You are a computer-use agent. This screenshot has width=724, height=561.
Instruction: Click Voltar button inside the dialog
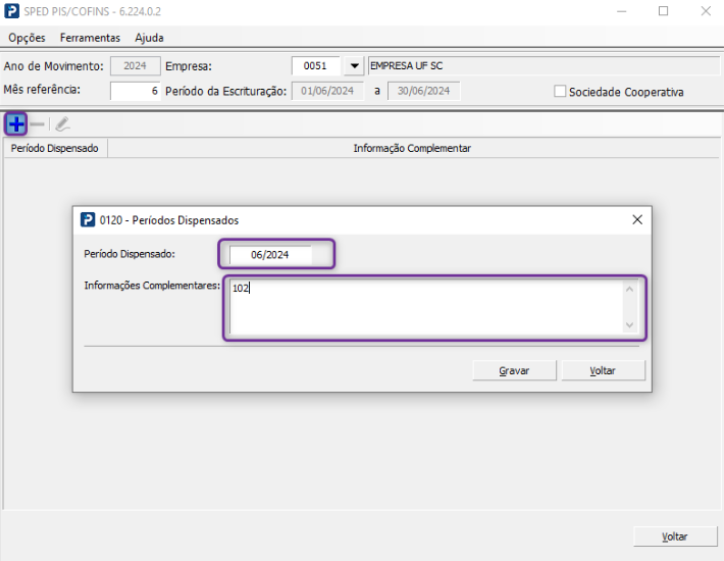pyautogui.click(x=603, y=371)
